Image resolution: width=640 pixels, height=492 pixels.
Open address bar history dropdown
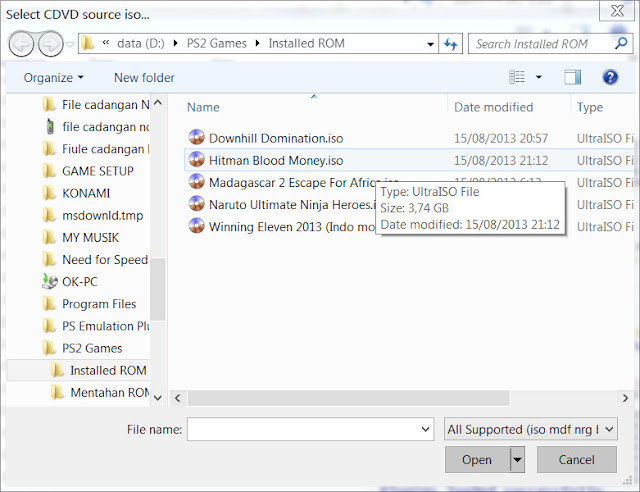[x=430, y=44]
